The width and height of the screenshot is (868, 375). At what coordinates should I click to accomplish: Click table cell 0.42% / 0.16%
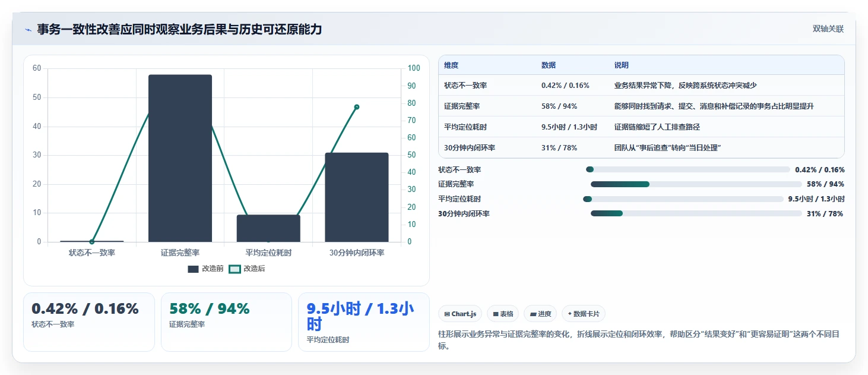[x=565, y=86]
